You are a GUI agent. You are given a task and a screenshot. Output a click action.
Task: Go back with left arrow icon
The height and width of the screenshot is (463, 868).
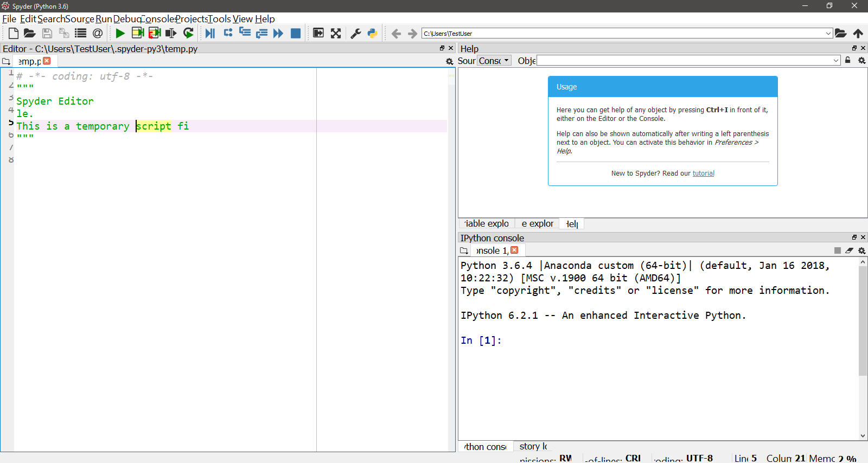396,34
